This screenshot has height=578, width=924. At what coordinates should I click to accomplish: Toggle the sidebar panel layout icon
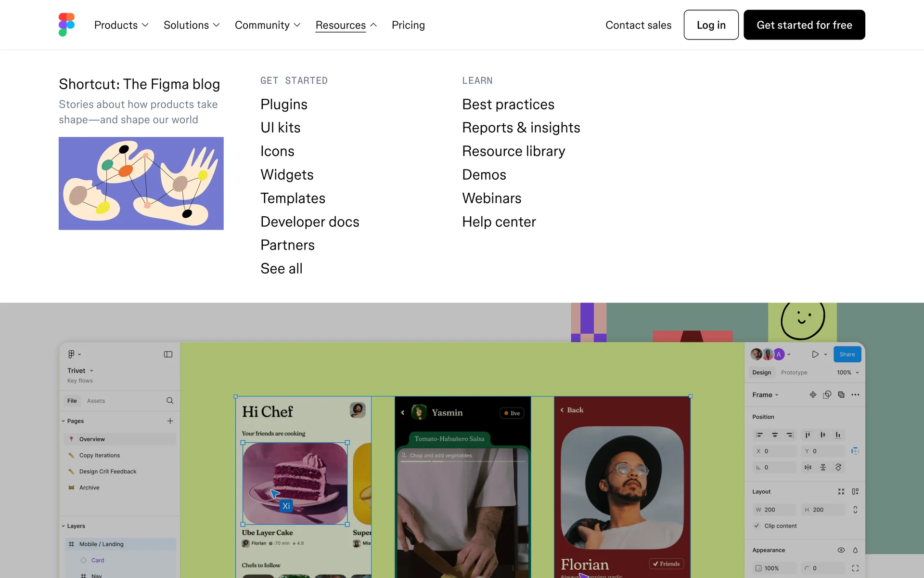click(168, 355)
